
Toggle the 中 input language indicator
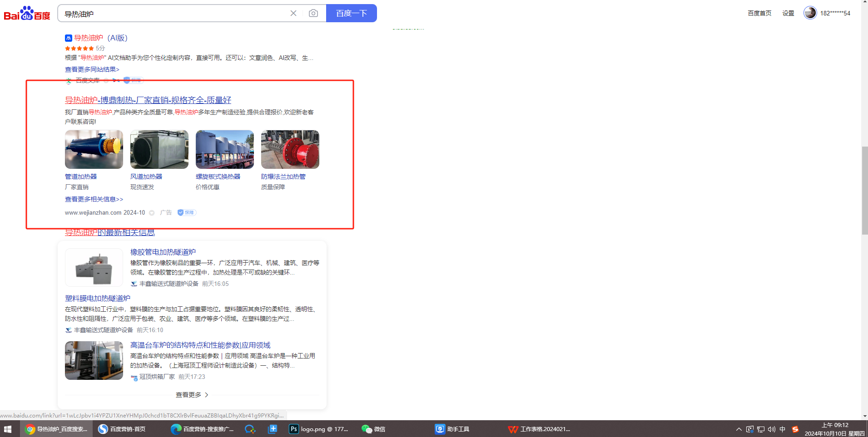[783, 429]
